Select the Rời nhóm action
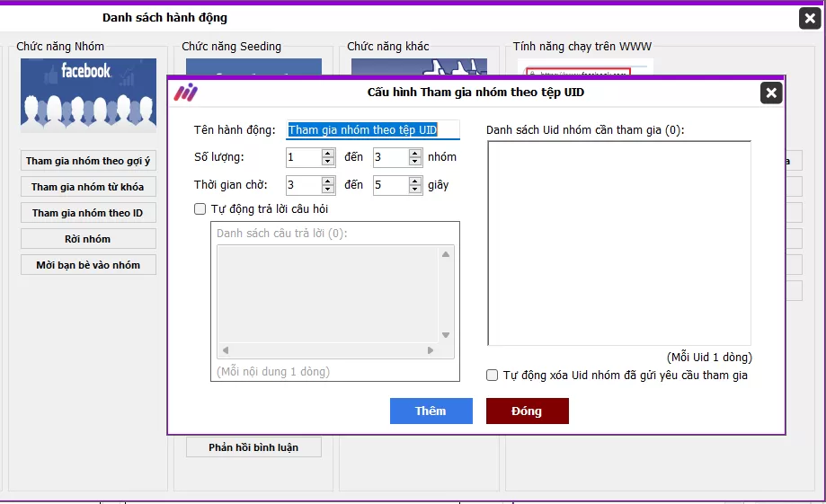The image size is (826, 504). click(x=88, y=239)
